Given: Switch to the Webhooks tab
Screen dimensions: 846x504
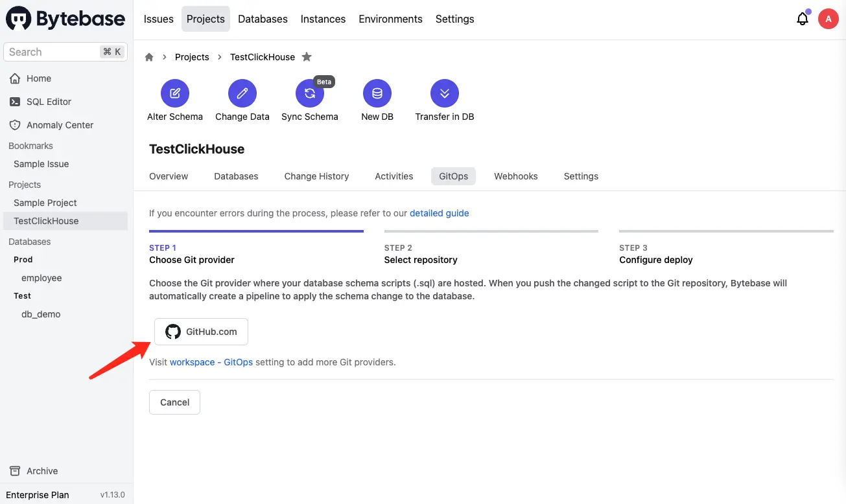Looking at the screenshot, I should coord(515,176).
